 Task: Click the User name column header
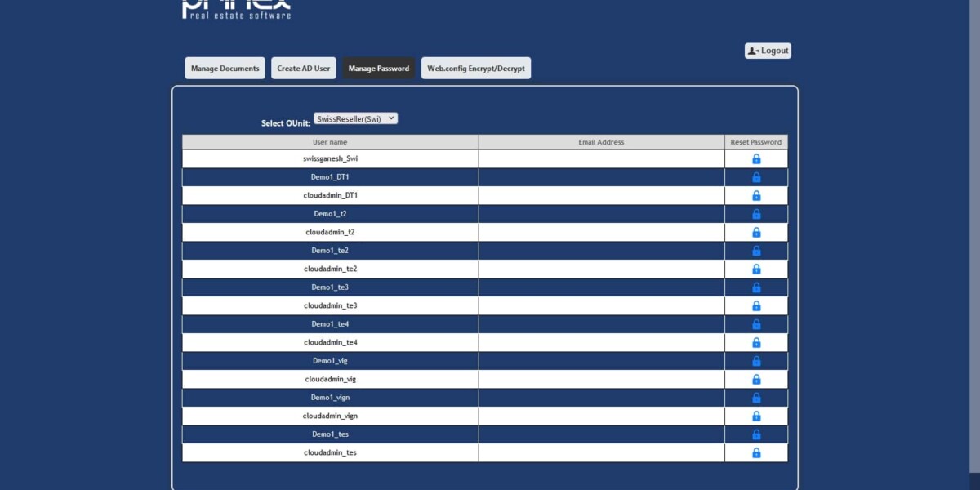(x=330, y=142)
